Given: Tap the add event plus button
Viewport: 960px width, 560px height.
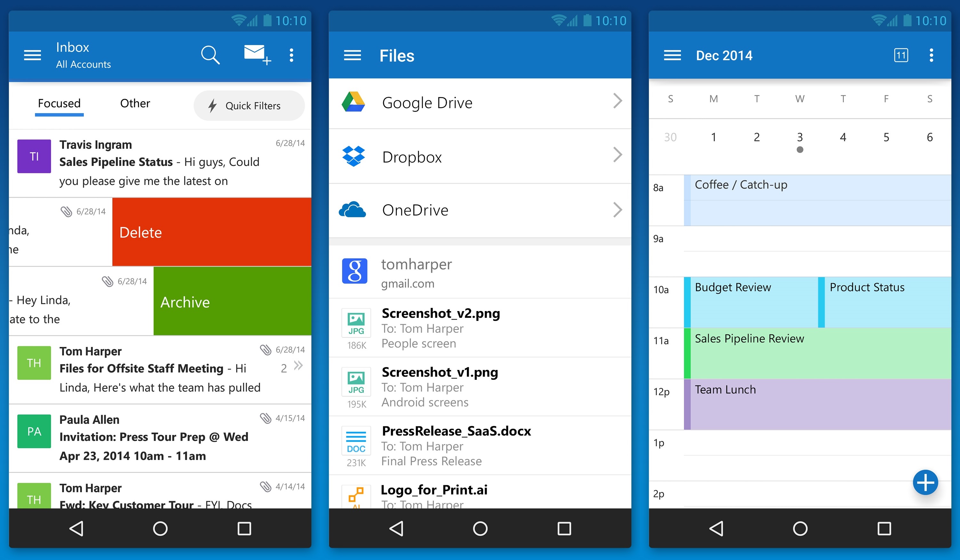Looking at the screenshot, I should pos(927,485).
